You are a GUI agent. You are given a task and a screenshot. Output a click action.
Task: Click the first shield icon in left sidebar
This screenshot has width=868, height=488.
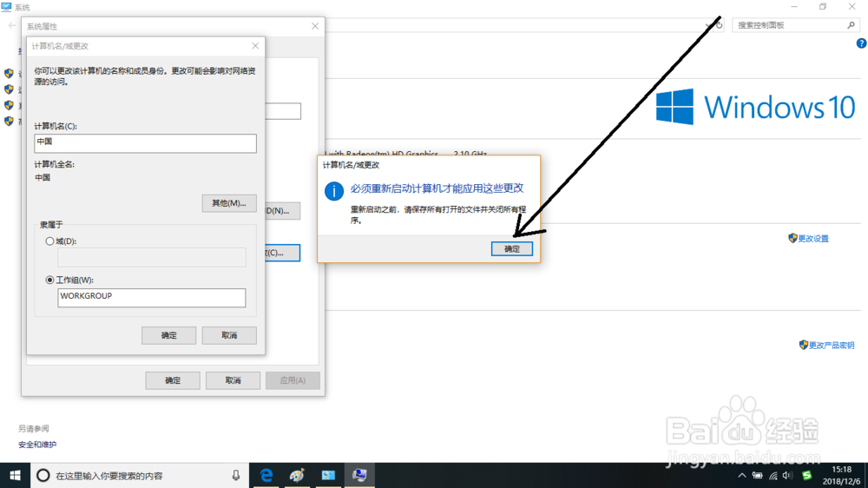(9, 73)
